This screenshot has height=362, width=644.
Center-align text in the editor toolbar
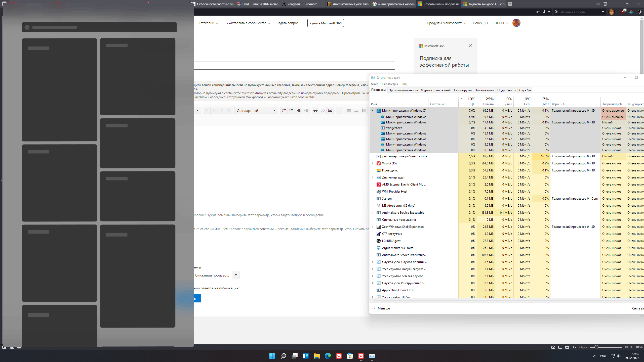coord(214,111)
